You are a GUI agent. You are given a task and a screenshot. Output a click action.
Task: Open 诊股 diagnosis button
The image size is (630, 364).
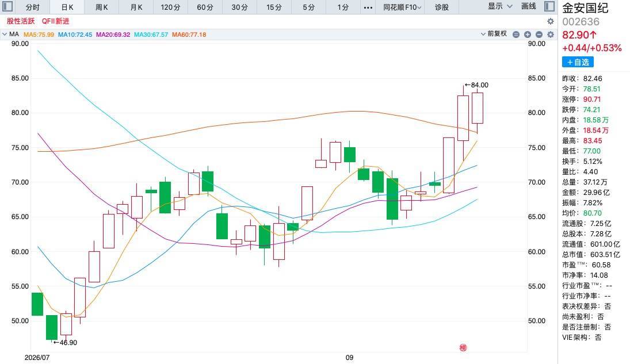tap(441, 7)
